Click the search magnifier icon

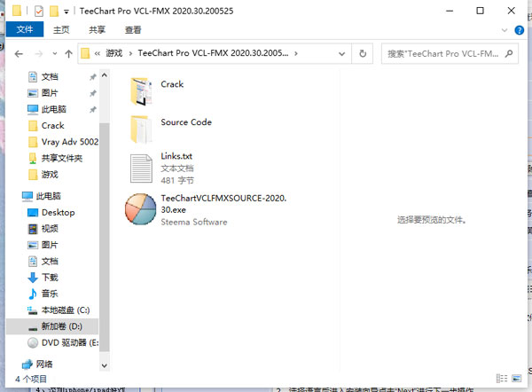coord(509,53)
